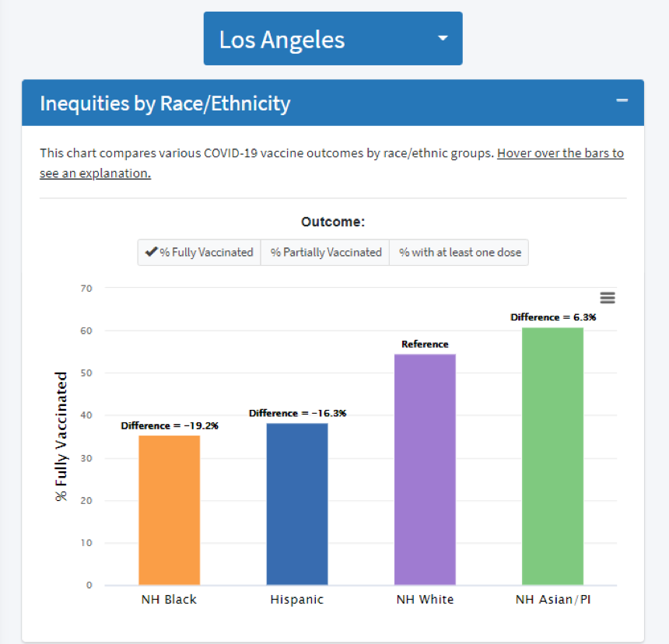Click the see an explanation link
The height and width of the screenshot is (644, 669).
[94, 173]
